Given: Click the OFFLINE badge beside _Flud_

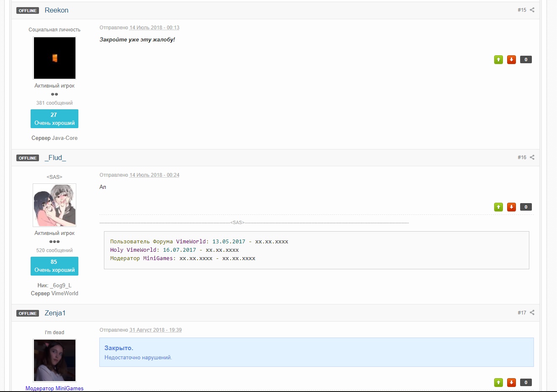Looking at the screenshot, I should 28,158.
